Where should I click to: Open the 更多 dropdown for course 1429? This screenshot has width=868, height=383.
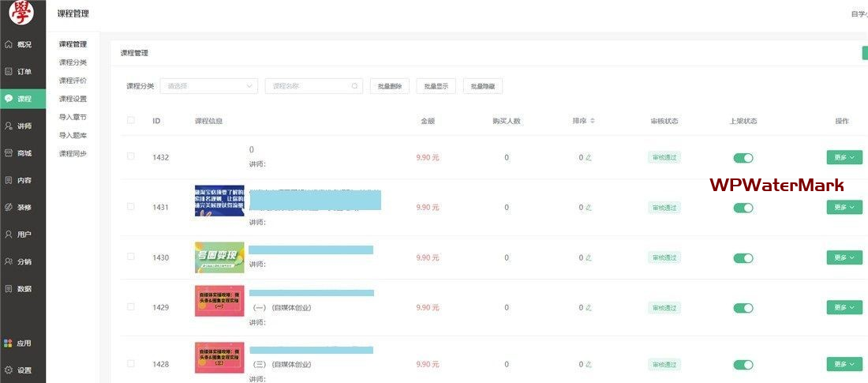point(844,307)
